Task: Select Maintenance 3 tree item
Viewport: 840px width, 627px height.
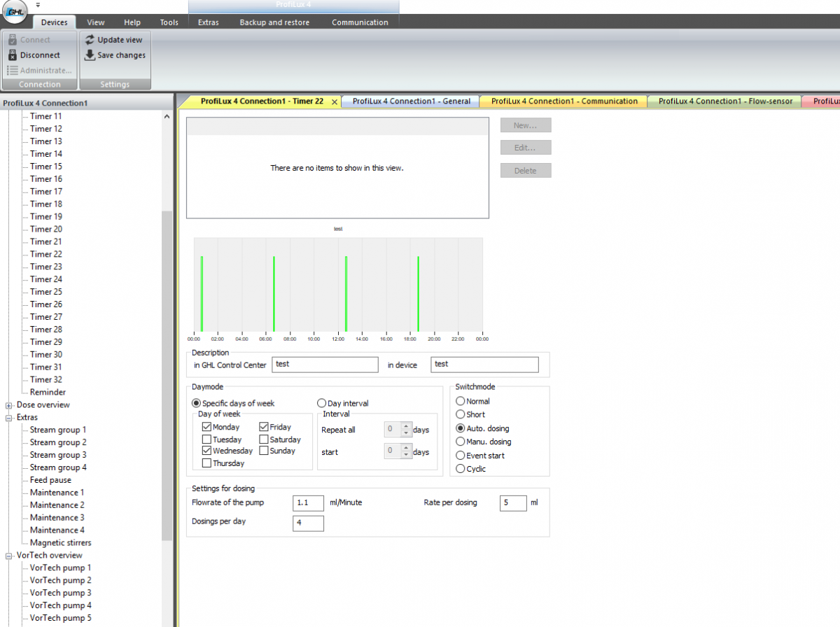Action: (57, 518)
